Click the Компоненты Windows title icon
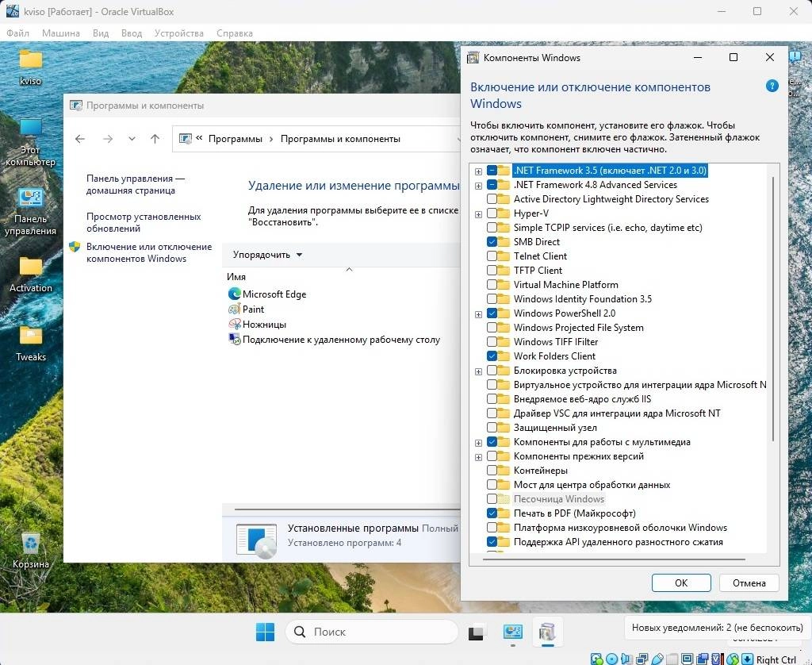Viewport: 812px width, 665px height. pos(473,58)
